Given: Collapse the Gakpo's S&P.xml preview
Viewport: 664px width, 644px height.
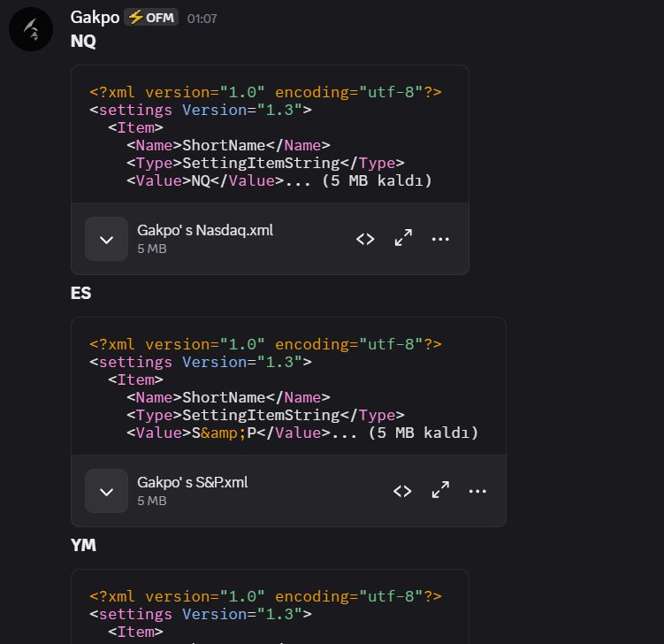Looking at the screenshot, I should [106, 491].
